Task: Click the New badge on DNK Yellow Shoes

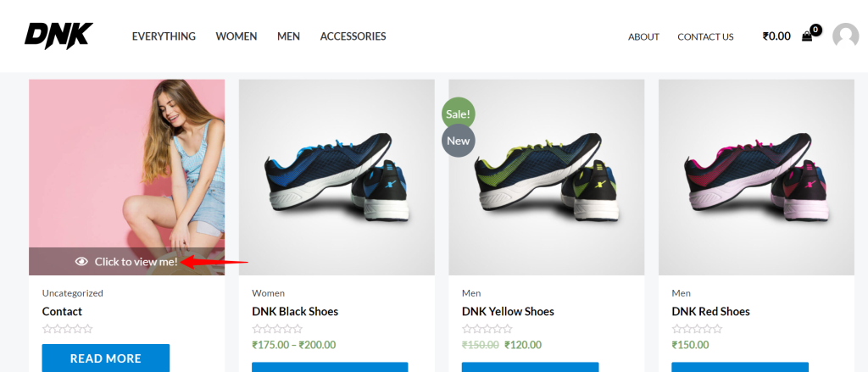Action: (459, 141)
